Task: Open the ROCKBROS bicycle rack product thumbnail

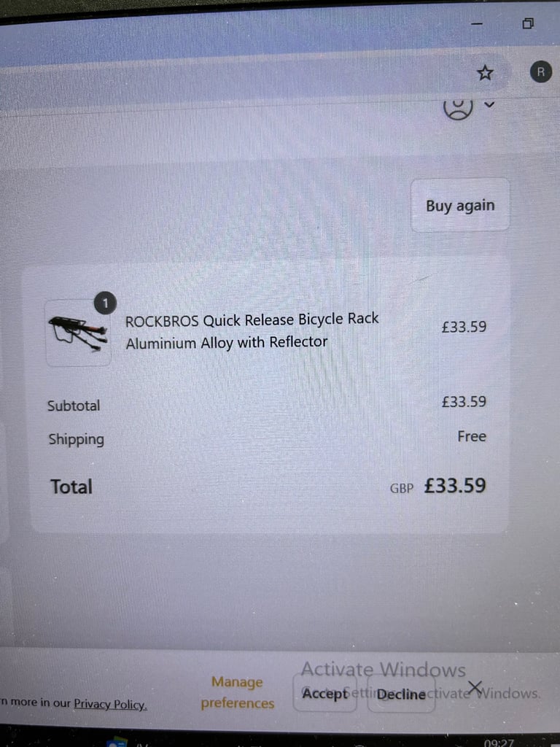Action: (x=78, y=333)
